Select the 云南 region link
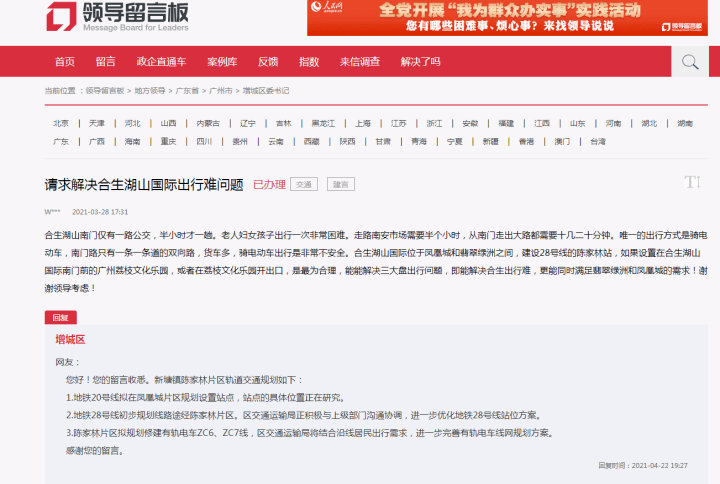Viewport: 720px width, 484px height. (x=276, y=142)
